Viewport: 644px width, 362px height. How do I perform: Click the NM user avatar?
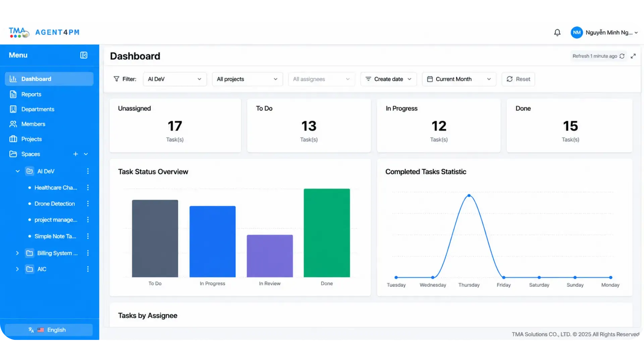577,33
